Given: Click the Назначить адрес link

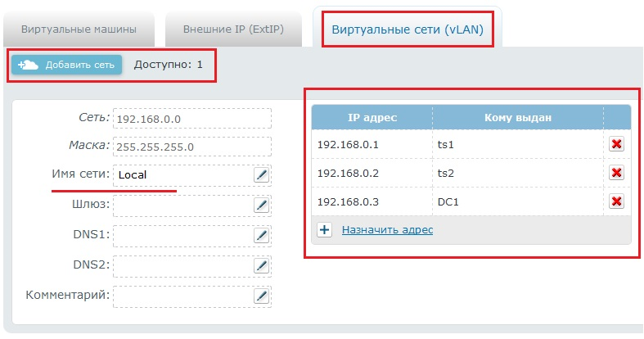Looking at the screenshot, I should click(387, 230).
